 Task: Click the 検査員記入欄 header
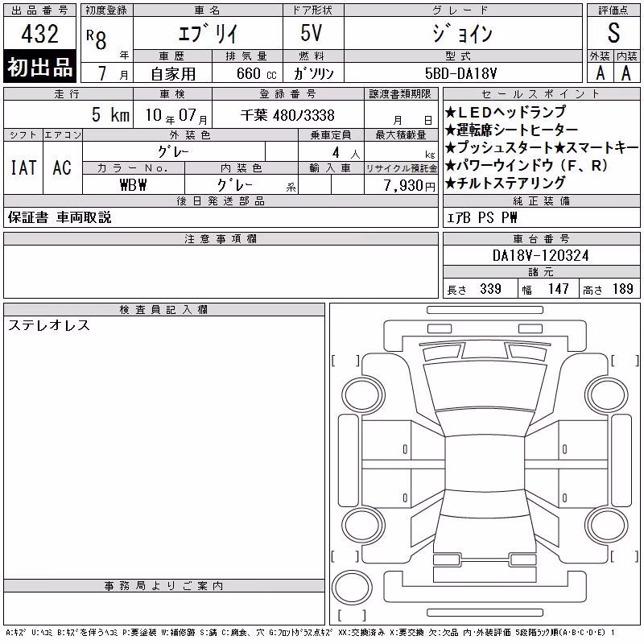[x=164, y=310]
